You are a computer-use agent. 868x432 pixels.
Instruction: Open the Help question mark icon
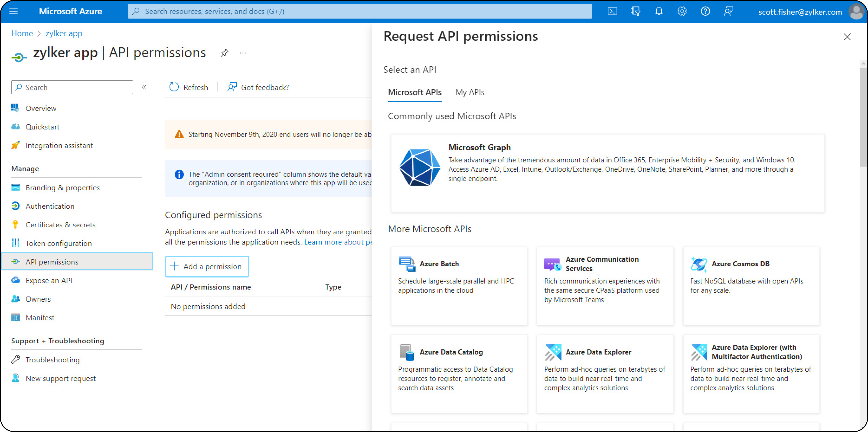(x=705, y=11)
